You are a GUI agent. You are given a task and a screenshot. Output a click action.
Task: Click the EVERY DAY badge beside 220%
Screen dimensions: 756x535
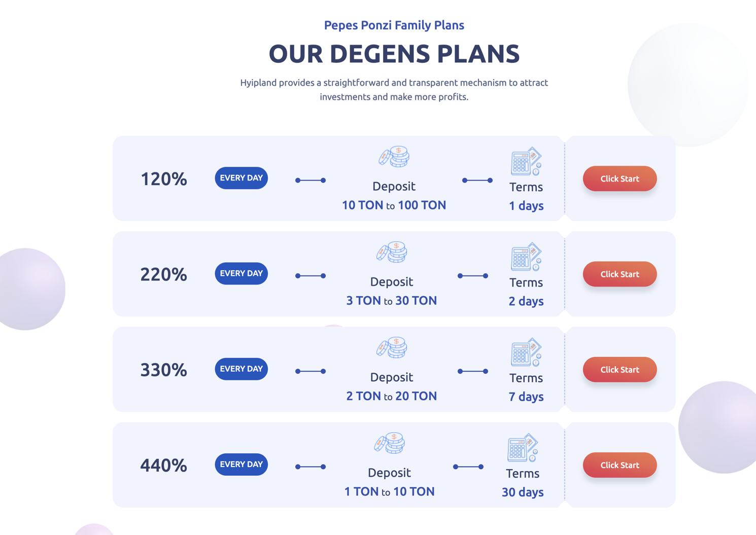pyautogui.click(x=242, y=273)
